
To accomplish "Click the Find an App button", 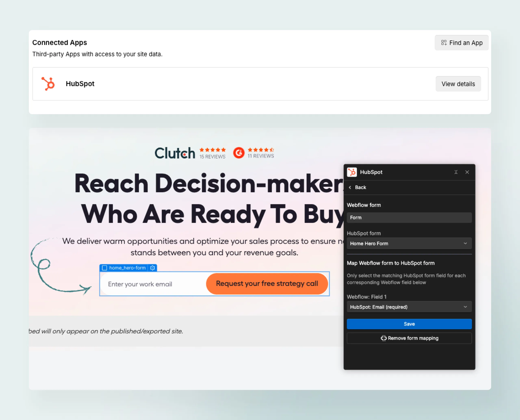I will tap(461, 43).
